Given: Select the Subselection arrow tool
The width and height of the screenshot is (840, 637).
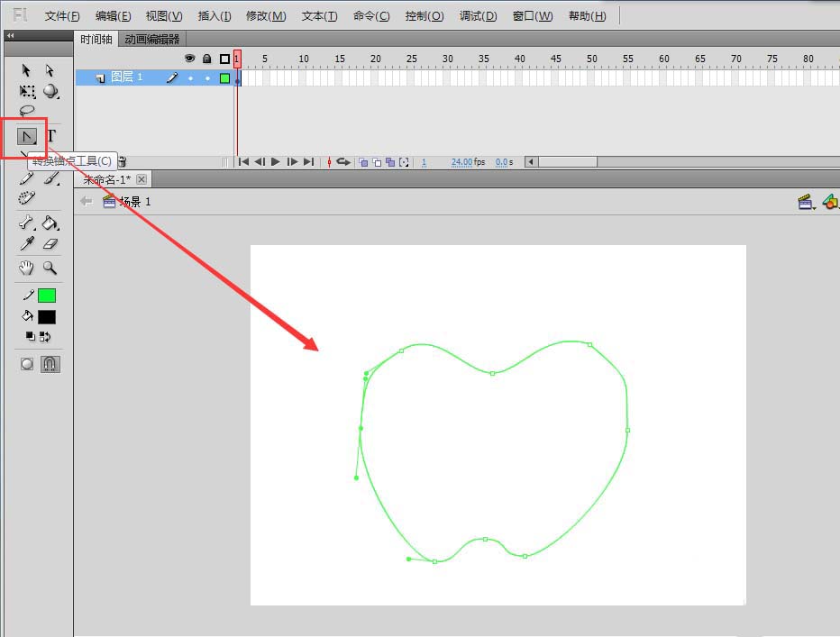Looking at the screenshot, I should coord(50,70).
